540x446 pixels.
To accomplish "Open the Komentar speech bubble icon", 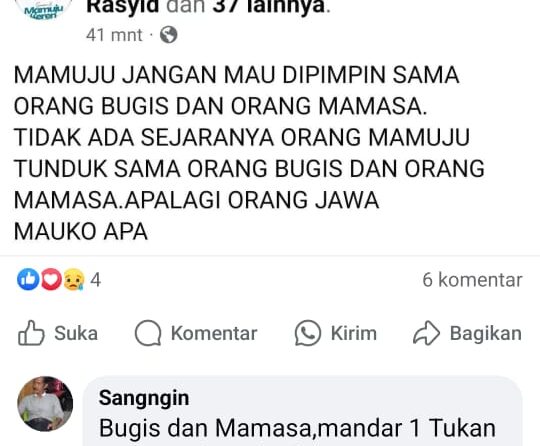I will click(x=148, y=333).
